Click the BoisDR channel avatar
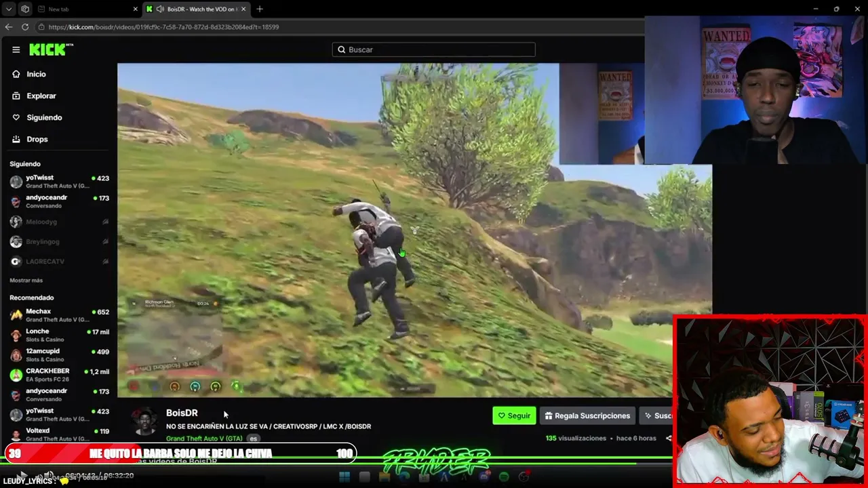 pyautogui.click(x=144, y=422)
